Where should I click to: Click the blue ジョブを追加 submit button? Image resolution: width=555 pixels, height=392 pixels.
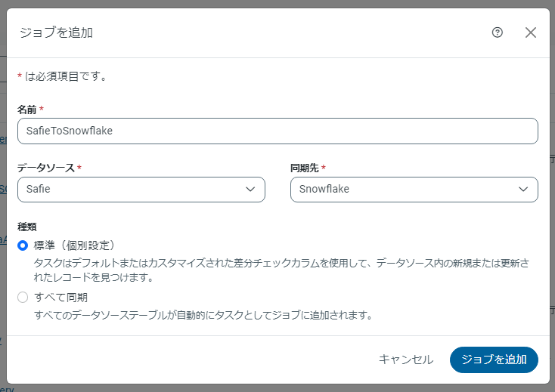(494, 360)
